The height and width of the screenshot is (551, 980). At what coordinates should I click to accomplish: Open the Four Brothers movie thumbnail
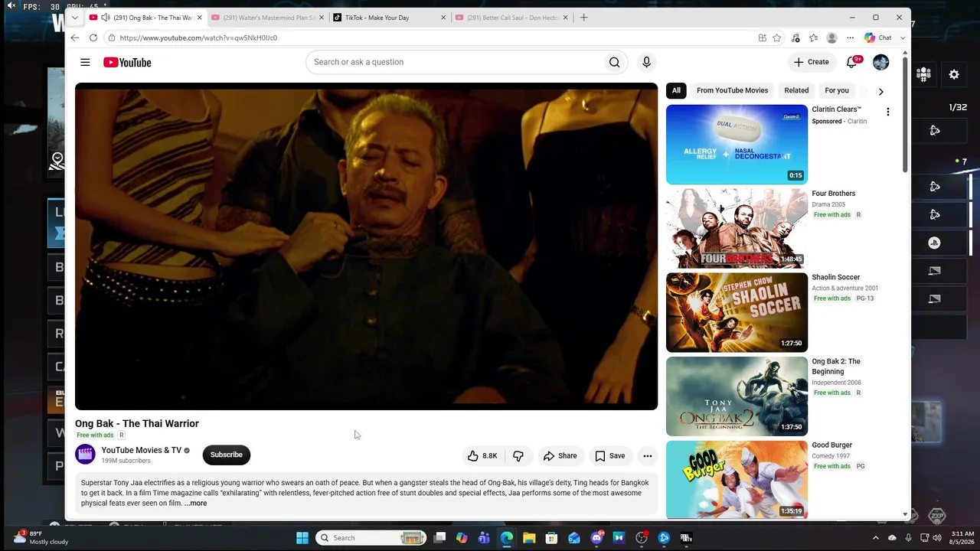[x=737, y=228]
